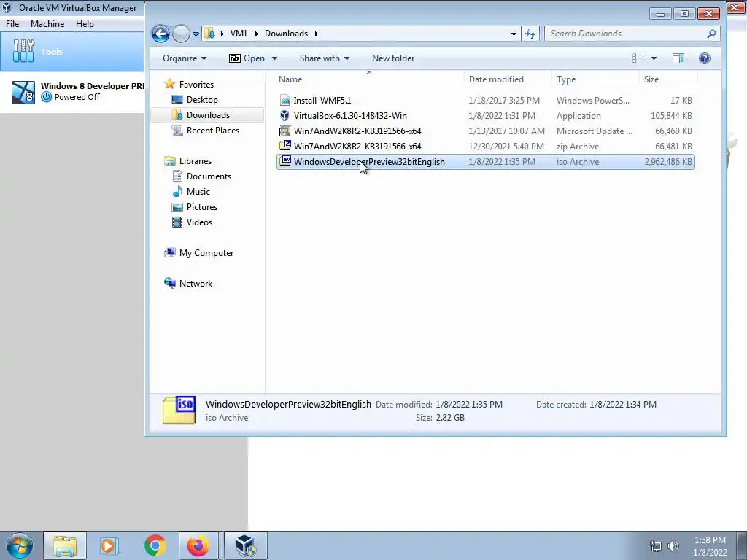Switch to VirtualBox in taskbar
The image size is (747, 560).
click(246, 545)
